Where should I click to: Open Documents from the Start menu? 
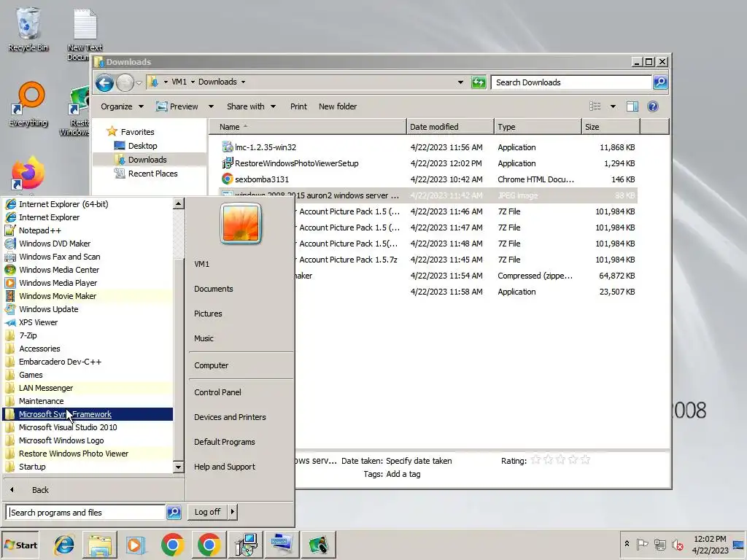tap(214, 289)
